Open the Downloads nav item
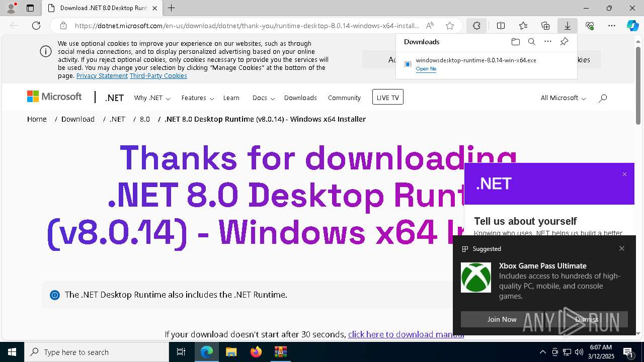The image size is (644, 362). tap(300, 98)
